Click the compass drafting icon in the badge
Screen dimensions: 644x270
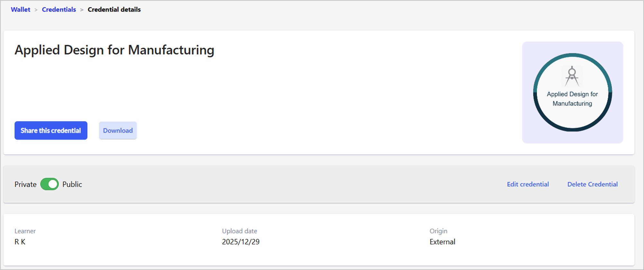pyautogui.click(x=572, y=76)
